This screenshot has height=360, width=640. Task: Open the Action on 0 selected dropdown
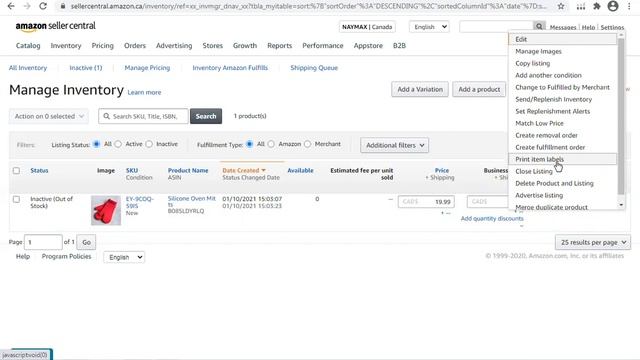coord(49,116)
